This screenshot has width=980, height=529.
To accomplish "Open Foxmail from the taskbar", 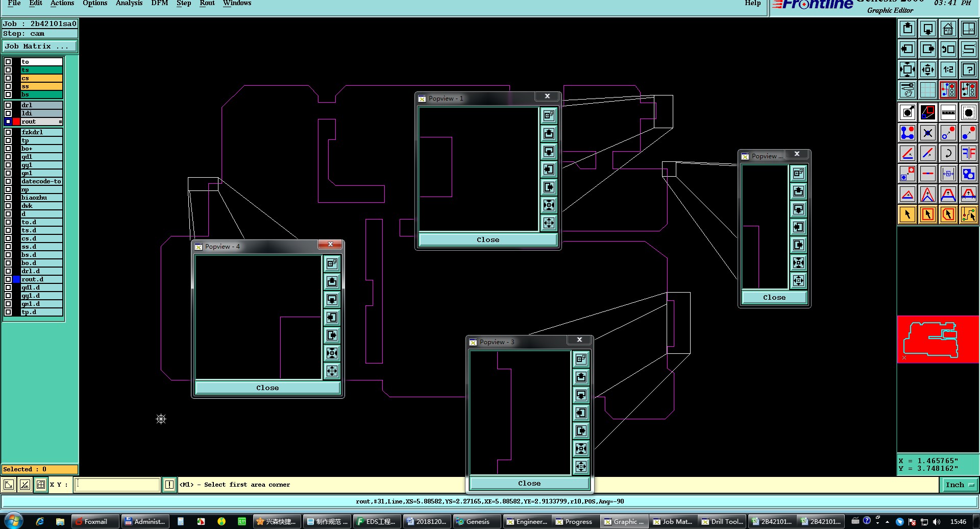I will 95,521.
